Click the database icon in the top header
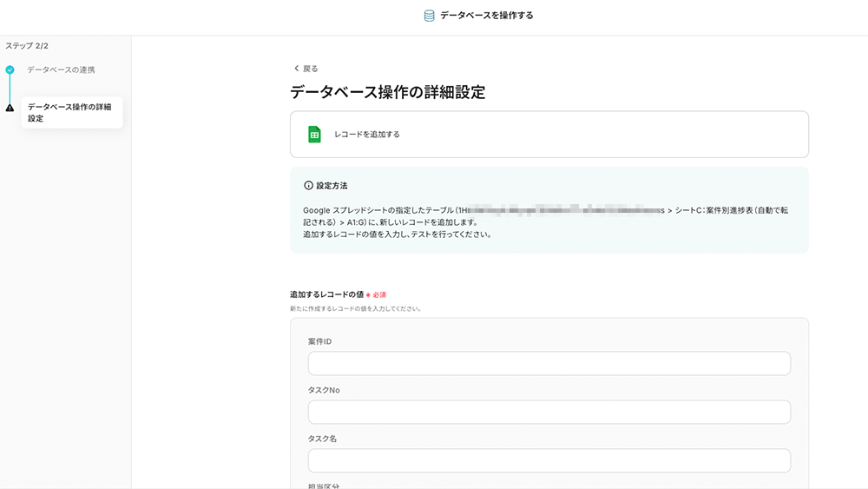Image resolution: width=868 pixels, height=489 pixels. pyautogui.click(x=429, y=16)
